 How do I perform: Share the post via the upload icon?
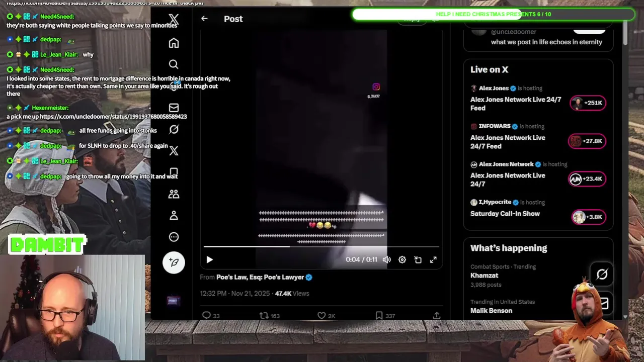click(436, 315)
